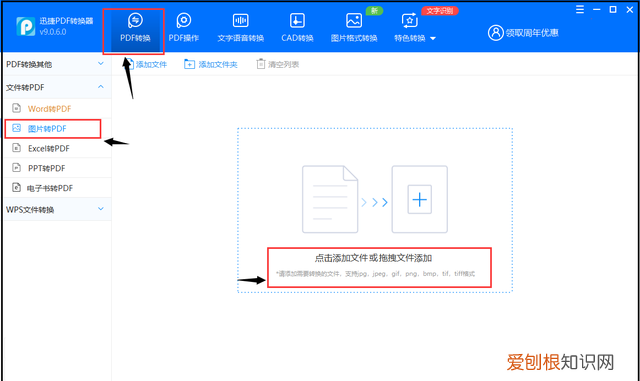Select 图片转PDF in the sidebar

pyautogui.click(x=57, y=129)
